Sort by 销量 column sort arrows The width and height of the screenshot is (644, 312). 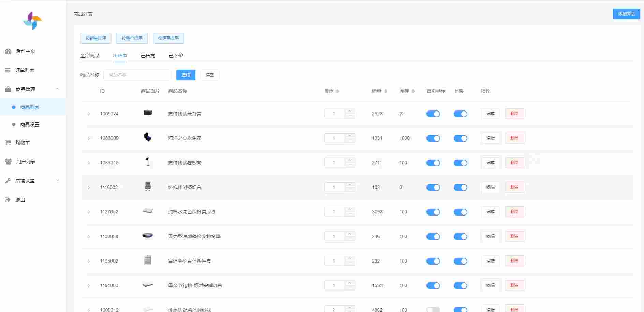[x=386, y=91]
